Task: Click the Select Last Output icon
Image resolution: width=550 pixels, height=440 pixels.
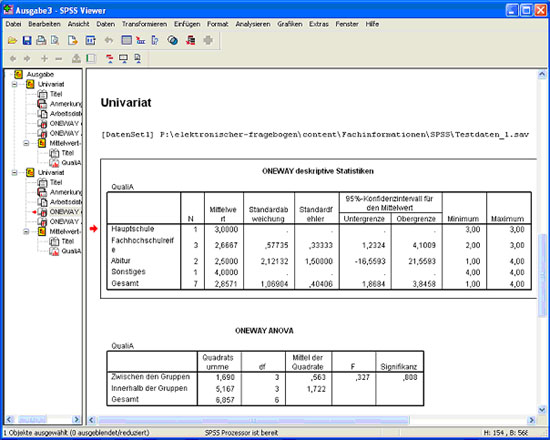Action: (x=190, y=41)
